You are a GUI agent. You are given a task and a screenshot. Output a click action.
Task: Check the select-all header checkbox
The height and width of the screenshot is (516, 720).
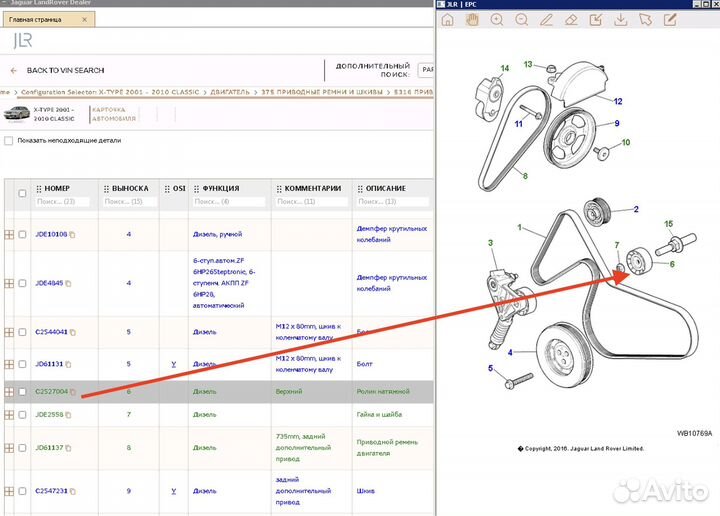[x=22, y=193]
